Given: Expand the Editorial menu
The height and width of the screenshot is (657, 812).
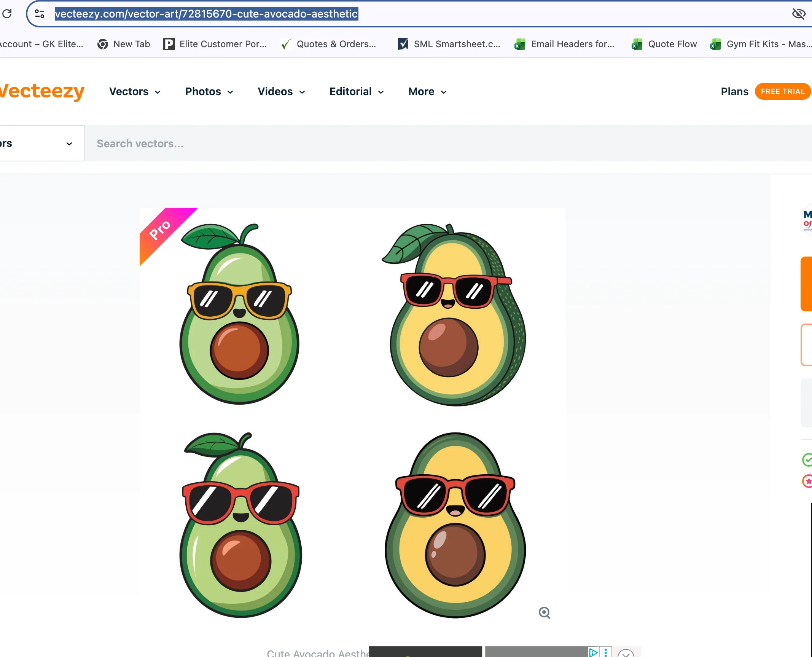Looking at the screenshot, I should click(x=357, y=92).
